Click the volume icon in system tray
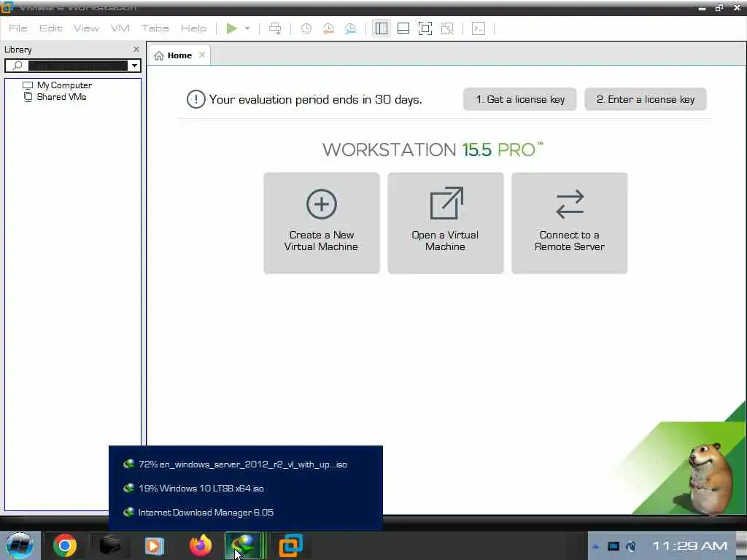The image size is (747, 560). pos(631,546)
